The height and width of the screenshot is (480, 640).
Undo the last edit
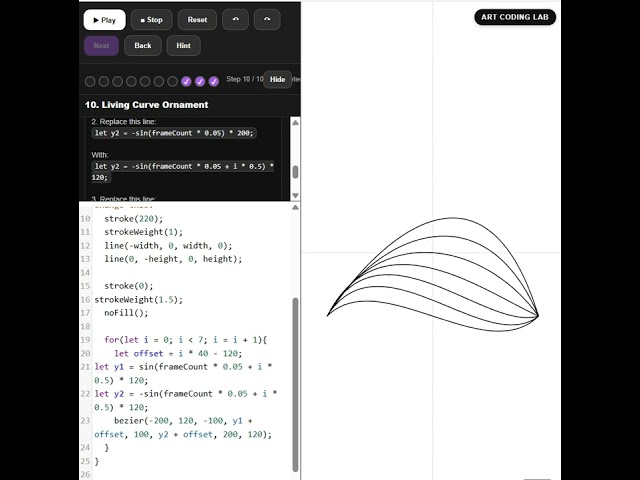coord(236,20)
